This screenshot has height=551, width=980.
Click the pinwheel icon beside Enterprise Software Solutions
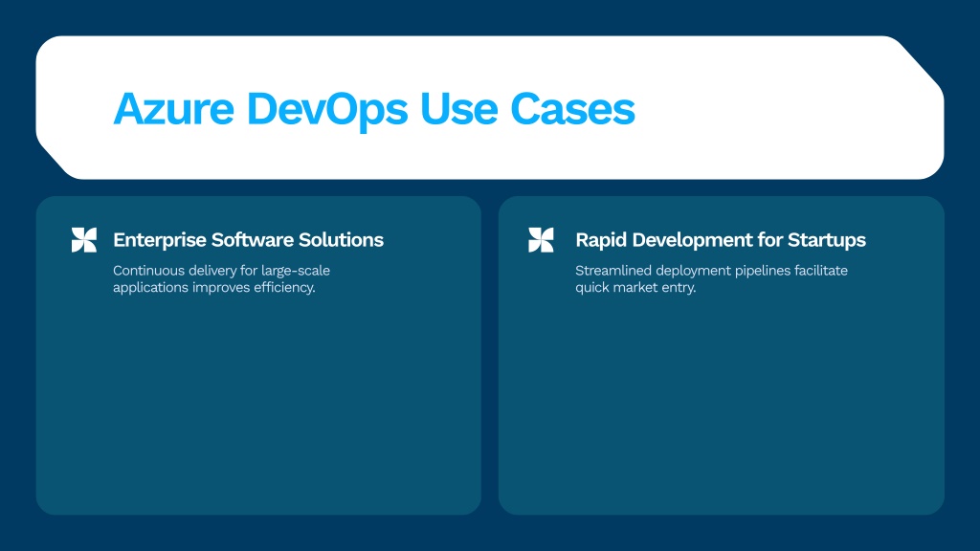tap(84, 240)
